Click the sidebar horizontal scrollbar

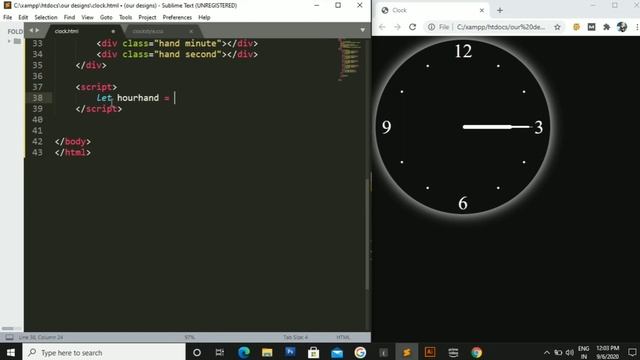[7, 328]
